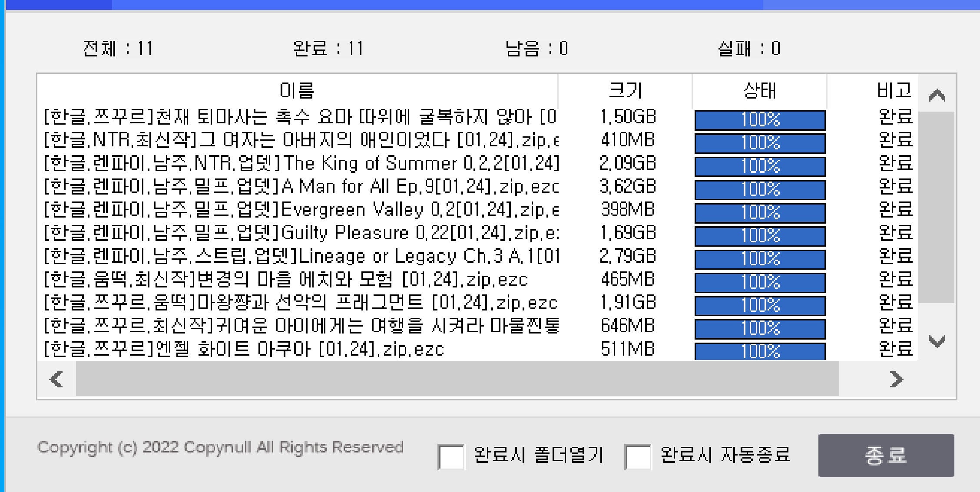Enable the 완료시 자동종료 checkbox
The width and height of the screenshot is (980, 492).
click(x=637, y=456)
